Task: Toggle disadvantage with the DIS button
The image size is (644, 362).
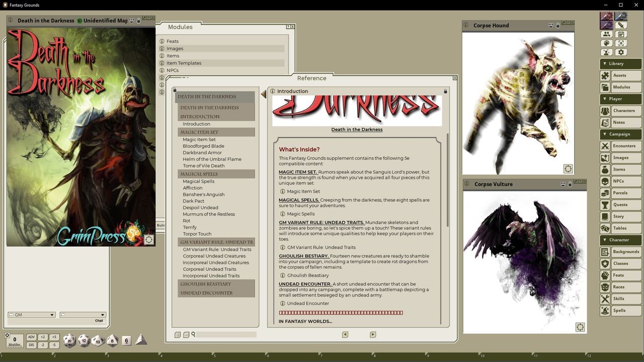Action: 31,344
